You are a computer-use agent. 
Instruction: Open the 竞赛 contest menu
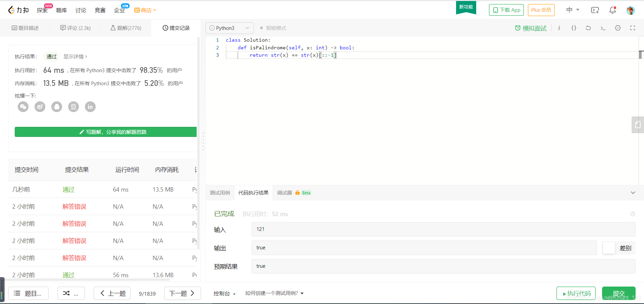[100, 10]
